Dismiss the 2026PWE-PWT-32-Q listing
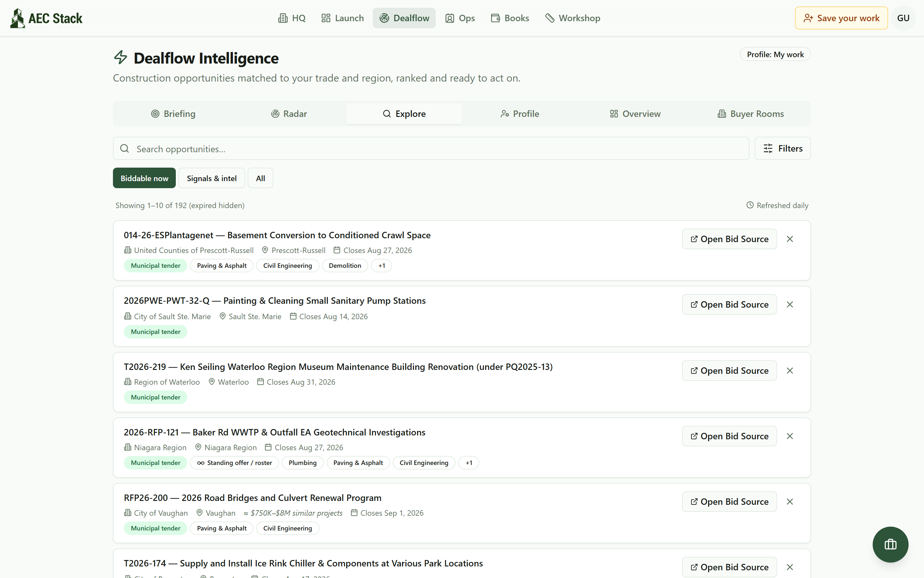 coord(790,304)
